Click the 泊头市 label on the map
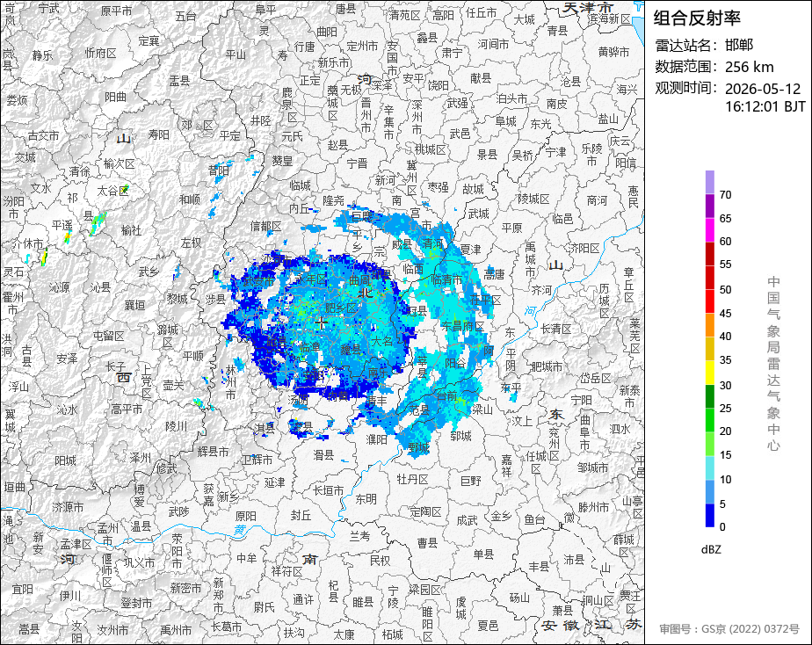The width and height of the screenshot is (812, 645). [x=511, y=99]
